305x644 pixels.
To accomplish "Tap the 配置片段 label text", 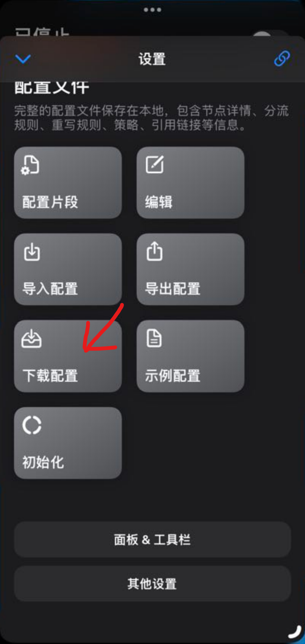I will click(x=50, y=202).
